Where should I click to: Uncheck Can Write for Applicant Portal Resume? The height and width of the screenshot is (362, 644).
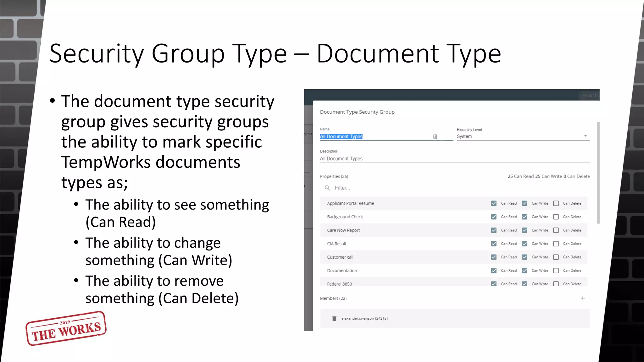coord(525,203)
